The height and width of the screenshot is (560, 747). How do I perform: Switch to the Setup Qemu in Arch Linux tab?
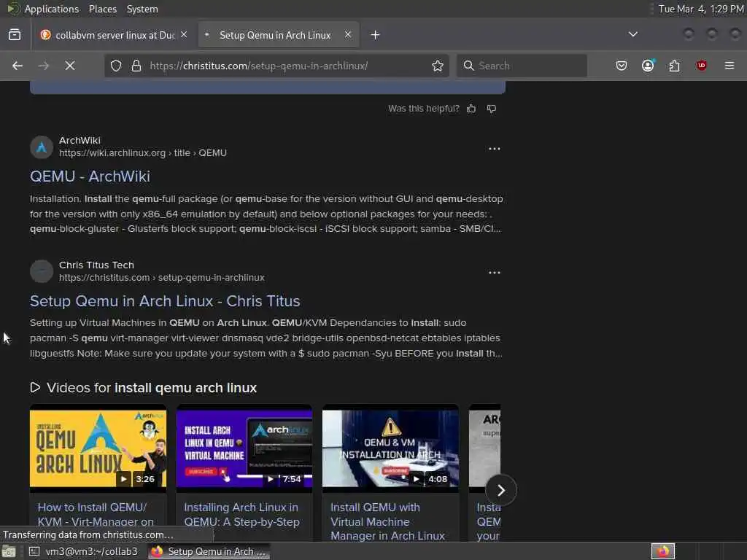tap(279, 35)
